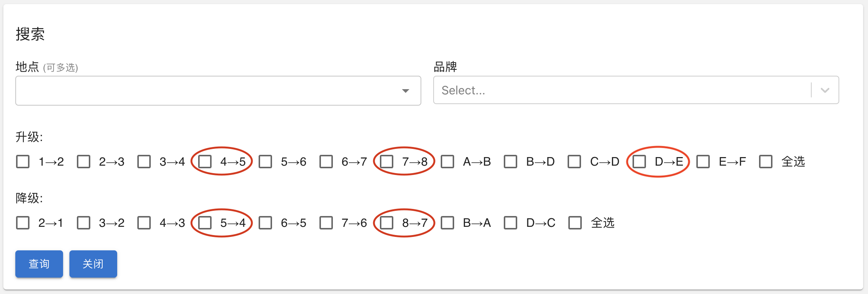The image size is (868, 294).
Task: Enable the 2→1 downgrade checkbox
Action: (x=23, y=223)
